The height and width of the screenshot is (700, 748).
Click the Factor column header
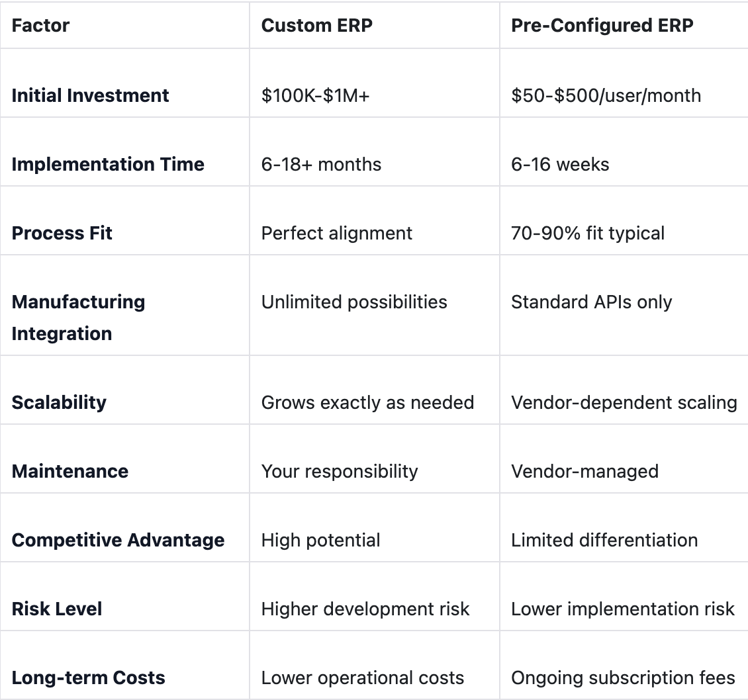coord(40,26)
